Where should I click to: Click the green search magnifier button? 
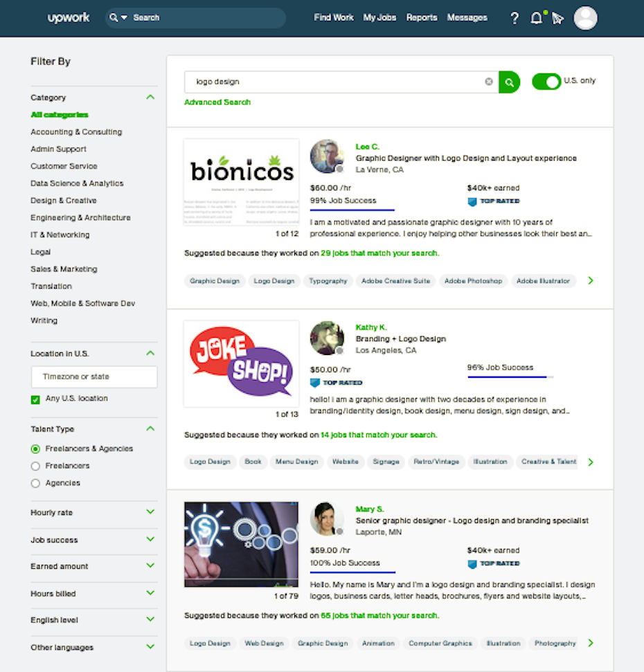tap(509, 82)
